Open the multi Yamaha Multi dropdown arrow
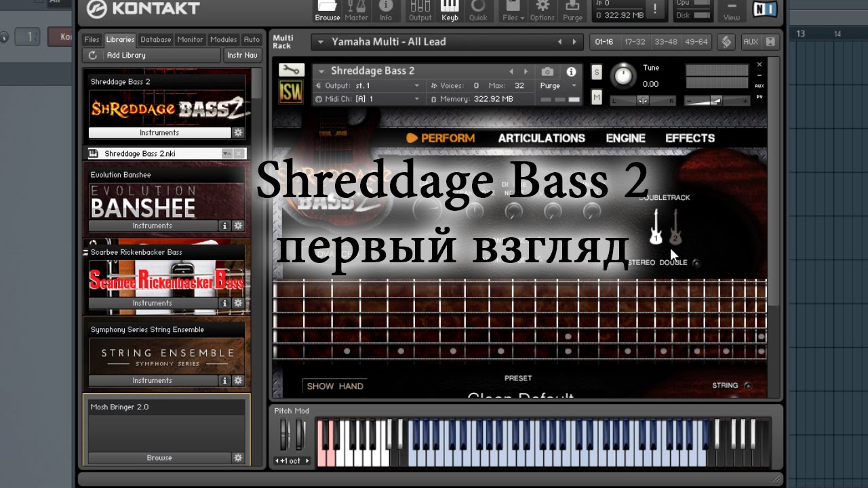This screenshot has height=488, width=868. pos(321,42)
